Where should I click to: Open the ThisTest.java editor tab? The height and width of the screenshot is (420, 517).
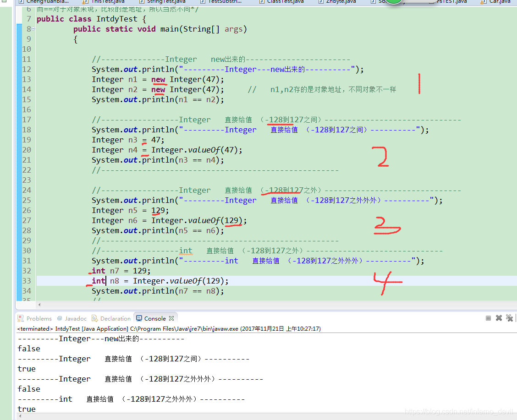[104, 2]
